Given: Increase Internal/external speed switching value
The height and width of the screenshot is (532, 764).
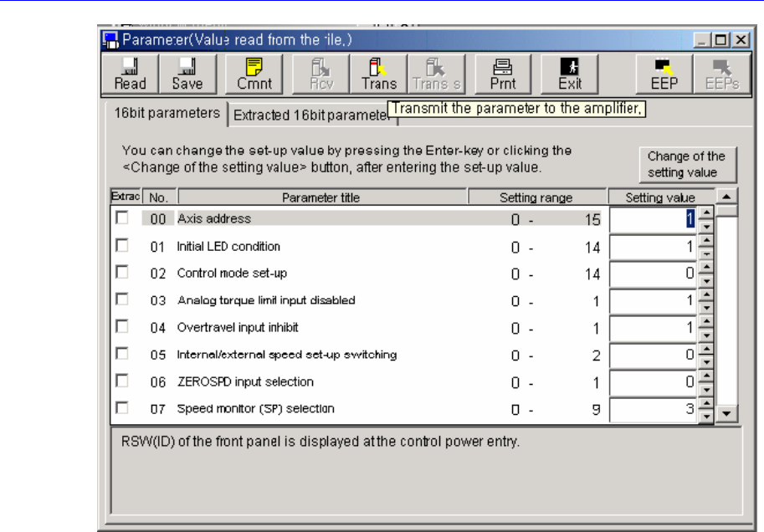Looking at the screenshot, I should coord(705,349).
